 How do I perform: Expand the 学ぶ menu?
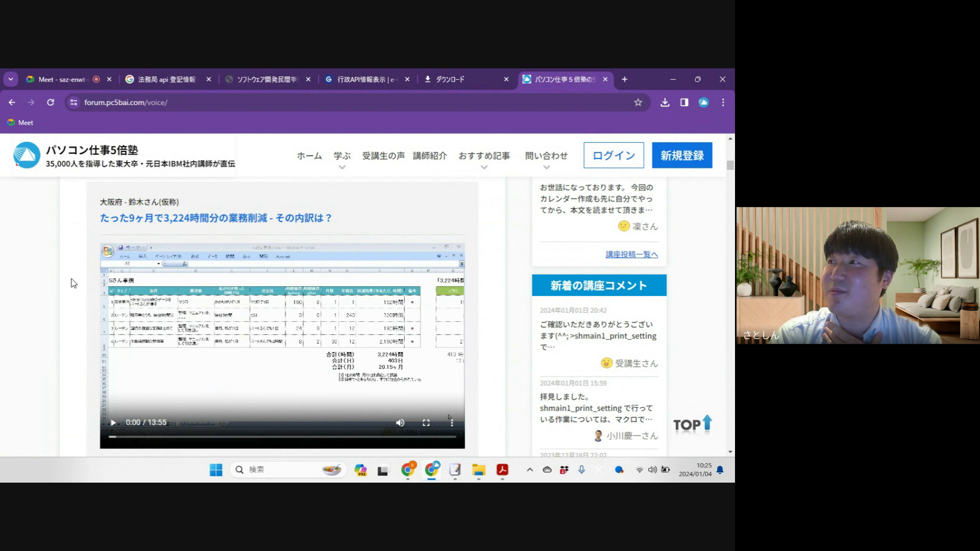342,156
